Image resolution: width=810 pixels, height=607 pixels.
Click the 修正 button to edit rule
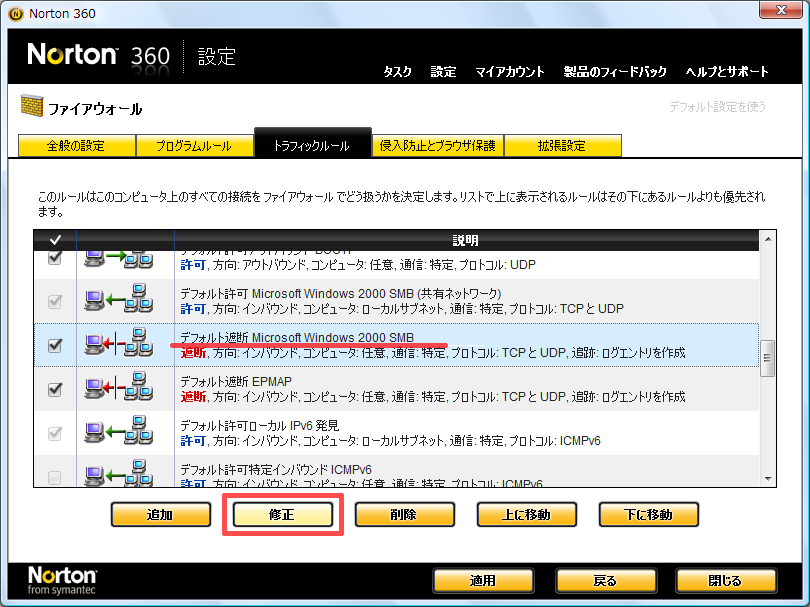pyautogui.click(x=283, y=515)
